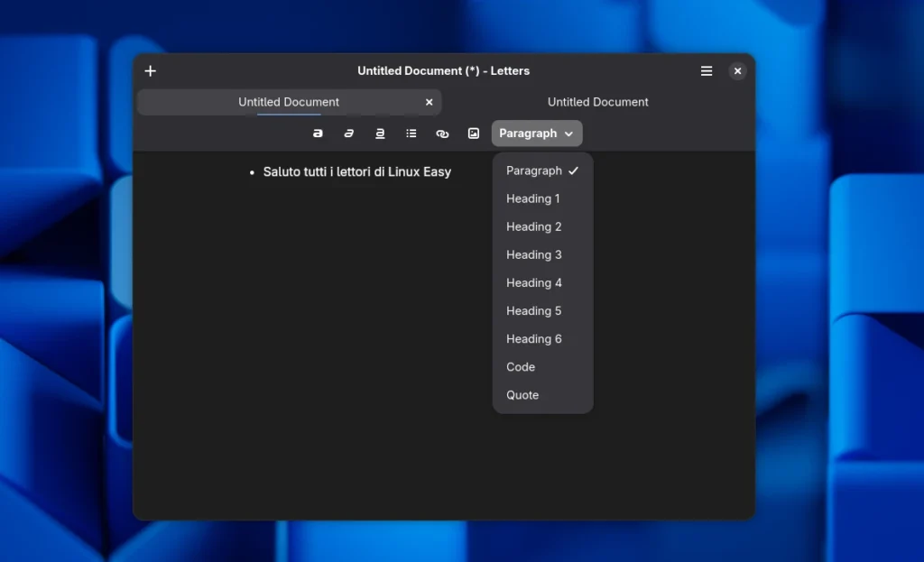924x562 pixels.
Task: Click the insert image icon
Action: tap(474, 134)
